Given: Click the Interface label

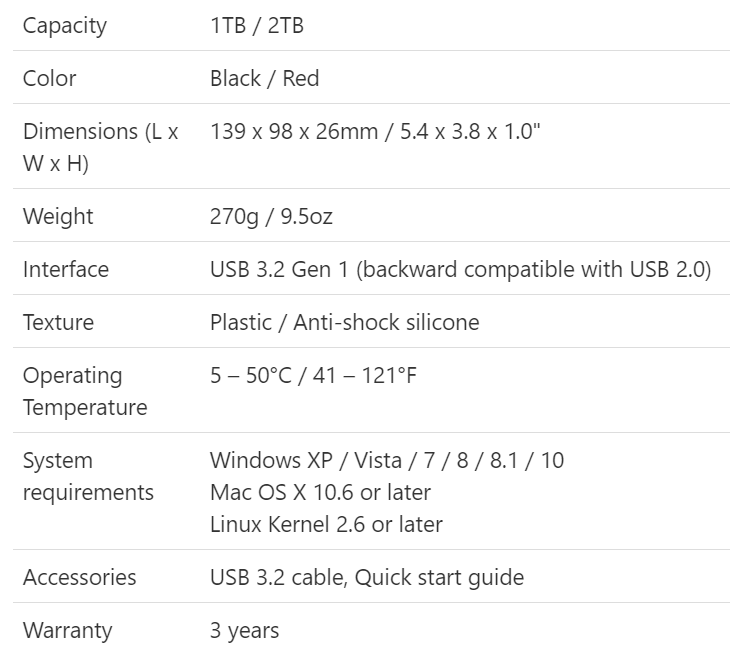Looking at the screenshot, I should pos(66,269).
